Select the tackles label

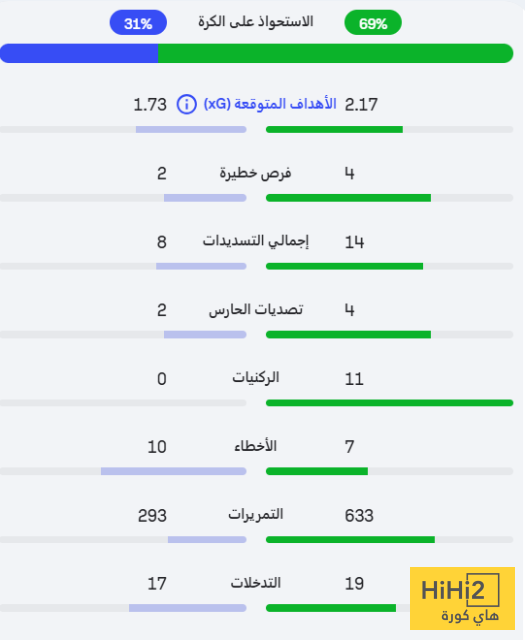[x=256, y=583]
